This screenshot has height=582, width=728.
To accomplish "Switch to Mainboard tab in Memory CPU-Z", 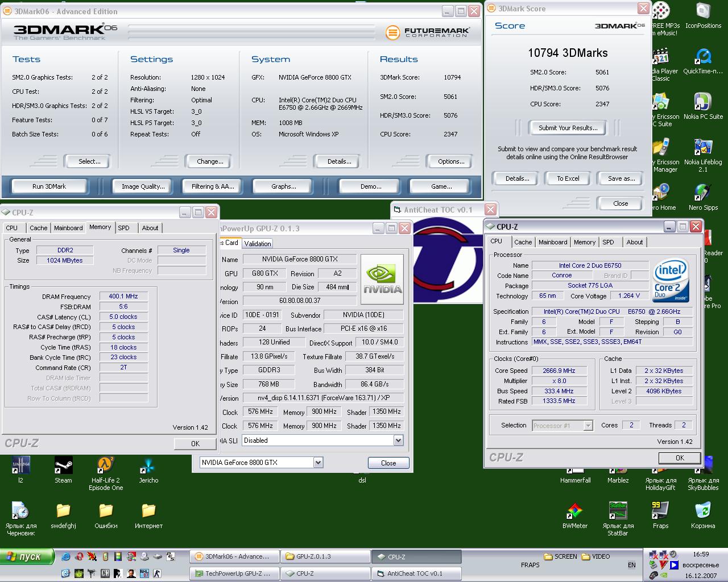I will (68, 228).
